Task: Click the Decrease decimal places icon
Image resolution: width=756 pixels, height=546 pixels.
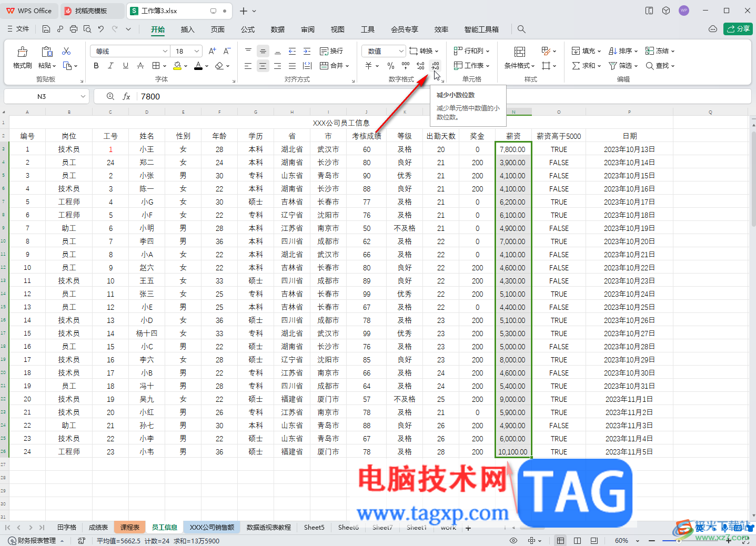Action: tap(436, 66)
